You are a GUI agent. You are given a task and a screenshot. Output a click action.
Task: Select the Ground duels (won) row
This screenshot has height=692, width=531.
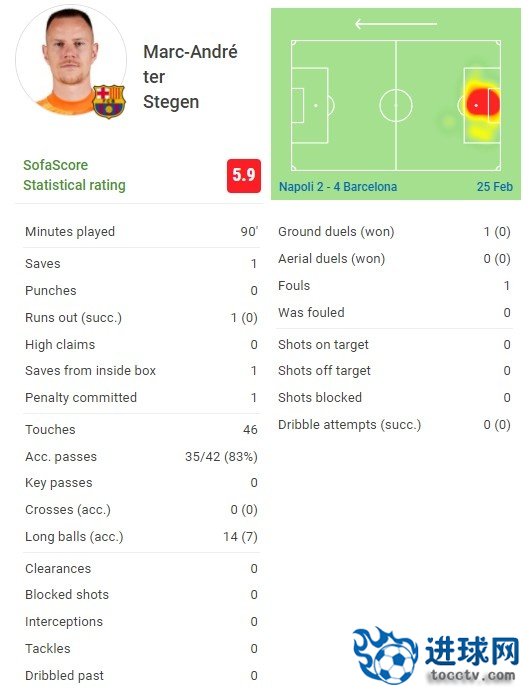click(394, 232)
